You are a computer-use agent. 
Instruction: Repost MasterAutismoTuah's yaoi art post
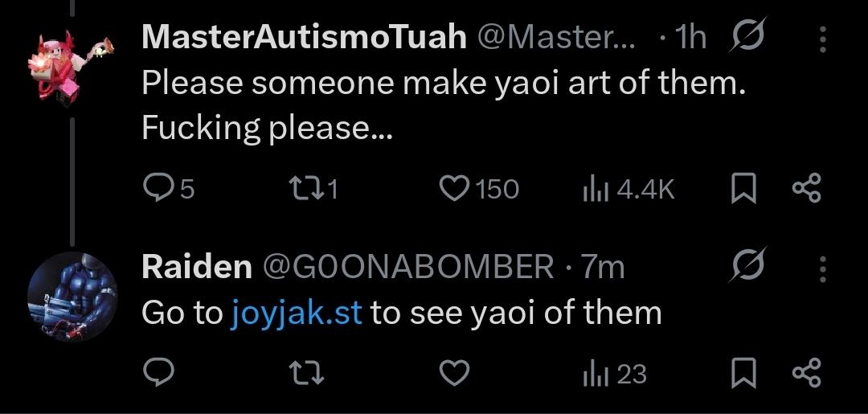tap(304, 188)
